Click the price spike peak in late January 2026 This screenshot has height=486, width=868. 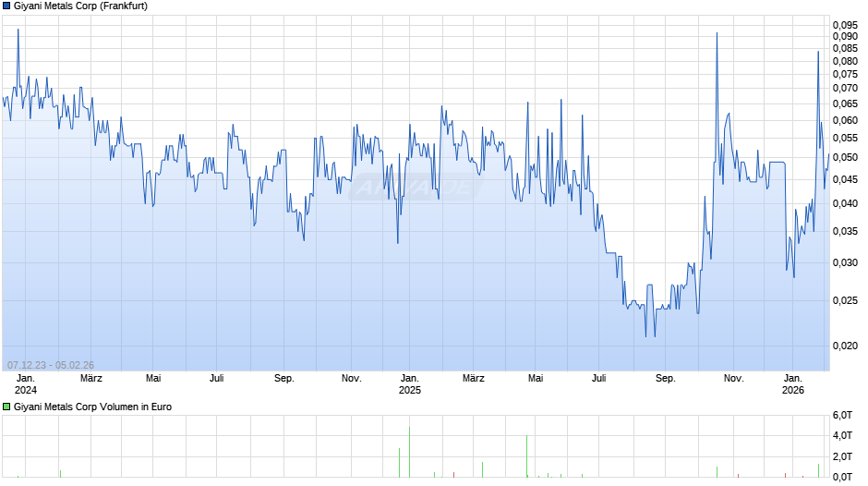point(818,53)
